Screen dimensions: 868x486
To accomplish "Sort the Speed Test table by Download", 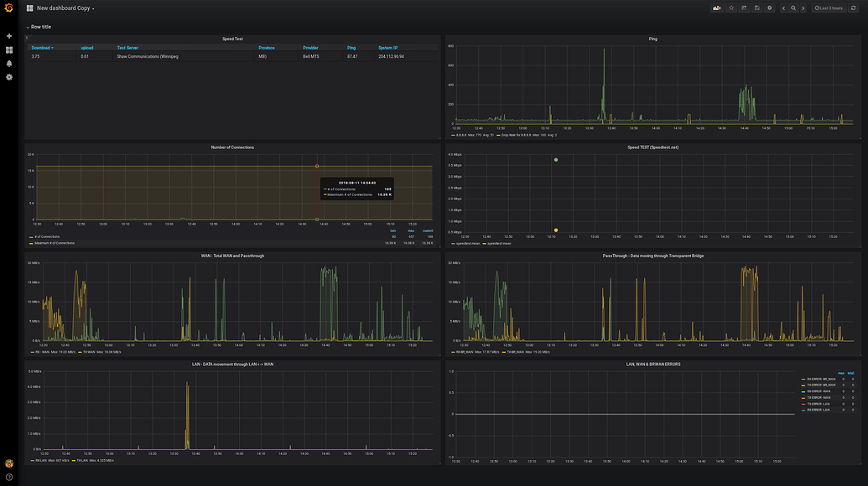I will click(42, 47).
